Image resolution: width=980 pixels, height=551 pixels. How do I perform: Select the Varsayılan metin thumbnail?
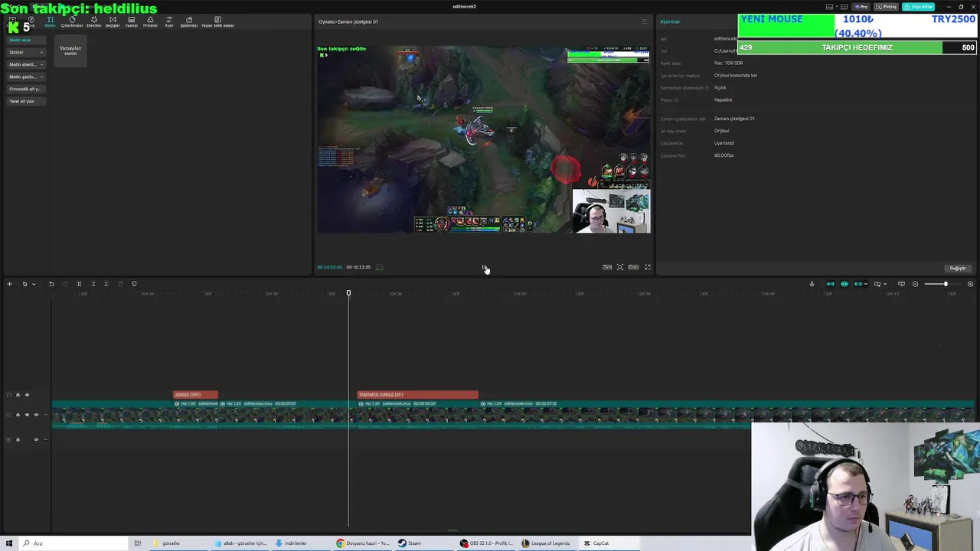tap(70, 51)
